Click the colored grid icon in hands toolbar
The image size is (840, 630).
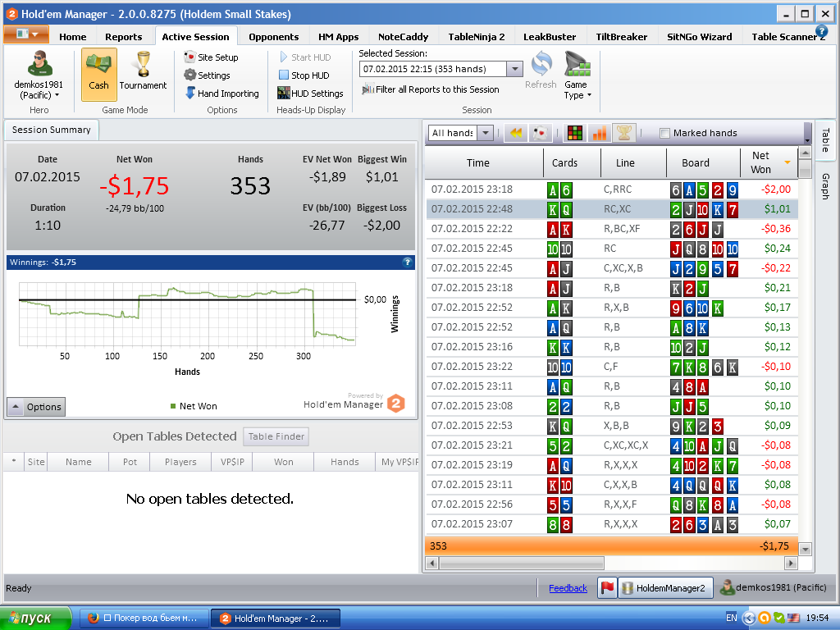pyautogui.click(x=575, y=133)
